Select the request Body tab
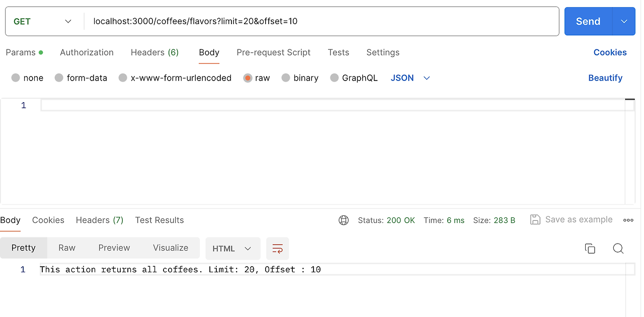This screenshot has height=317, width=644. click(x=209, y=52)
